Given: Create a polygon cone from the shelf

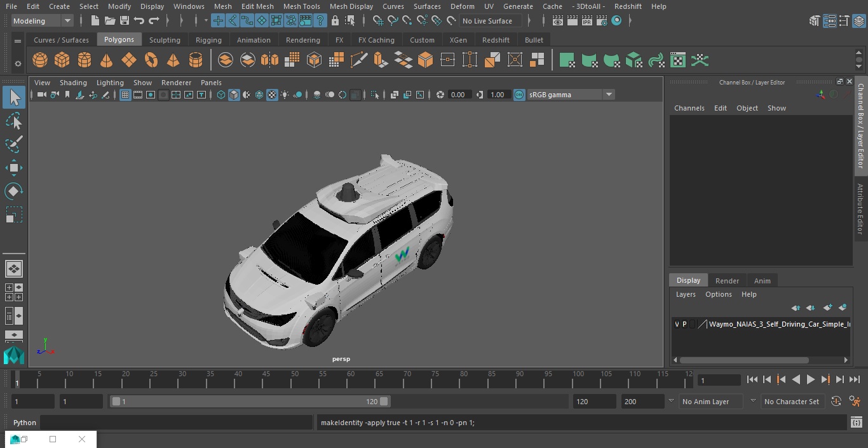Looking at the screenshot, I should click(107, 60).
